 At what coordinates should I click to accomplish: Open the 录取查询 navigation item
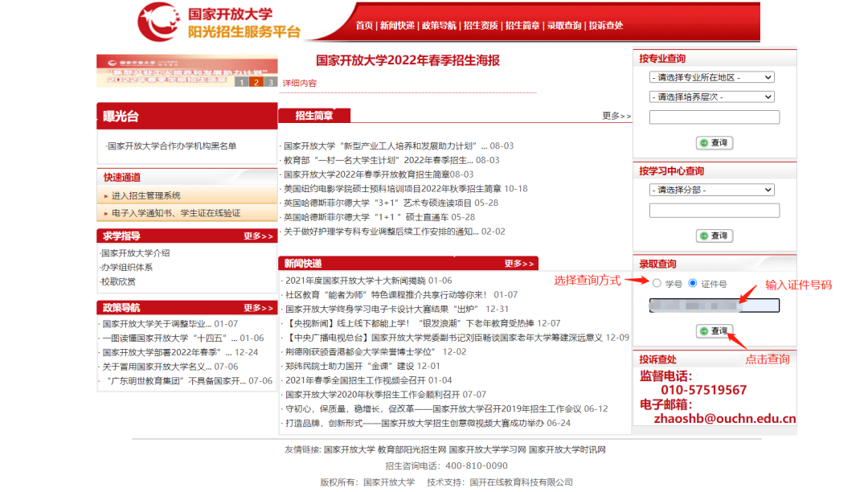click(564, 26)
